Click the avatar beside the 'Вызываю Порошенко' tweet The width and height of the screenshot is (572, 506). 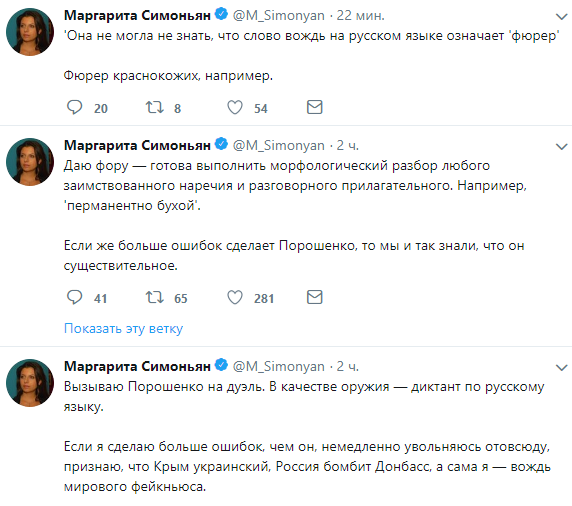pyautogui.click(x=30, y=383)
